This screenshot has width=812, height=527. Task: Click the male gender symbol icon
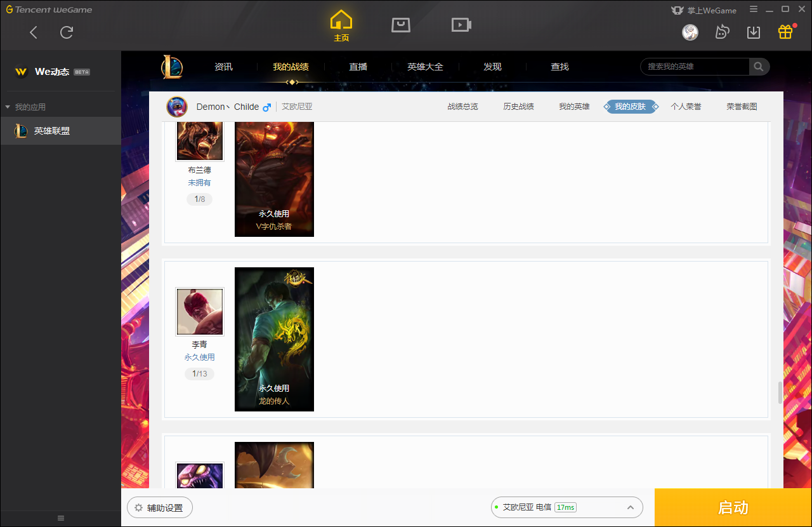[266, 107]
